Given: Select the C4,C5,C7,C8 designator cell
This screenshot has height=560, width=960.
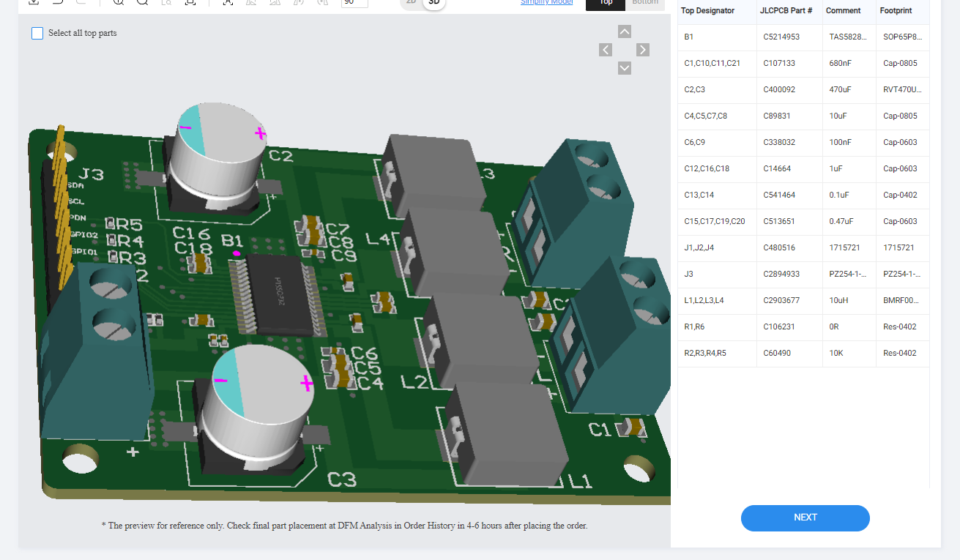Looking at the screenshot, I should pos(717,116).
